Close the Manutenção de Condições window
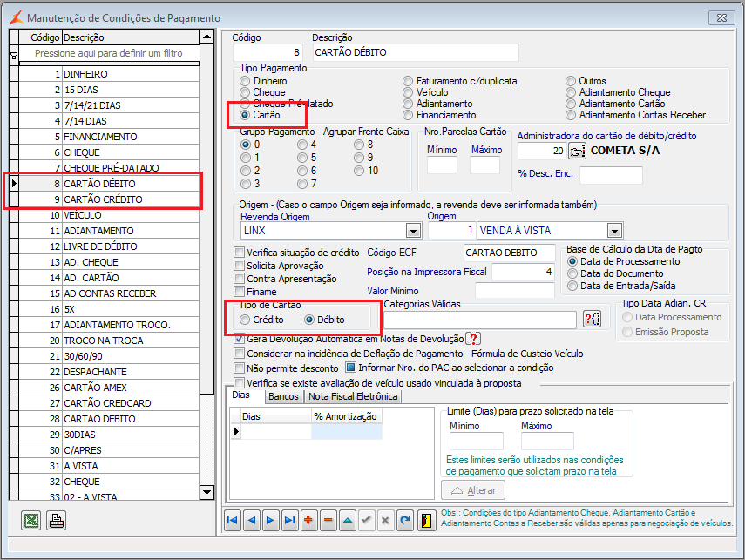745x560 pixels. point(721,17)
